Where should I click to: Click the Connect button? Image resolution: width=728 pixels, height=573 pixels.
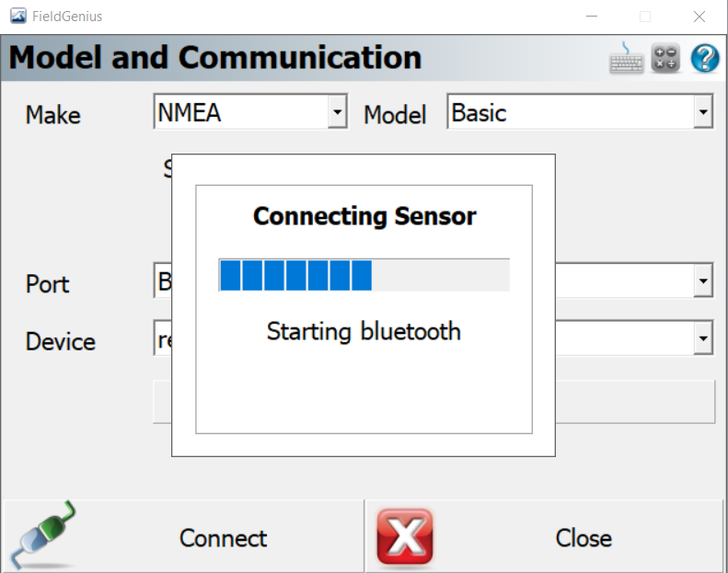tap(184, 536)
